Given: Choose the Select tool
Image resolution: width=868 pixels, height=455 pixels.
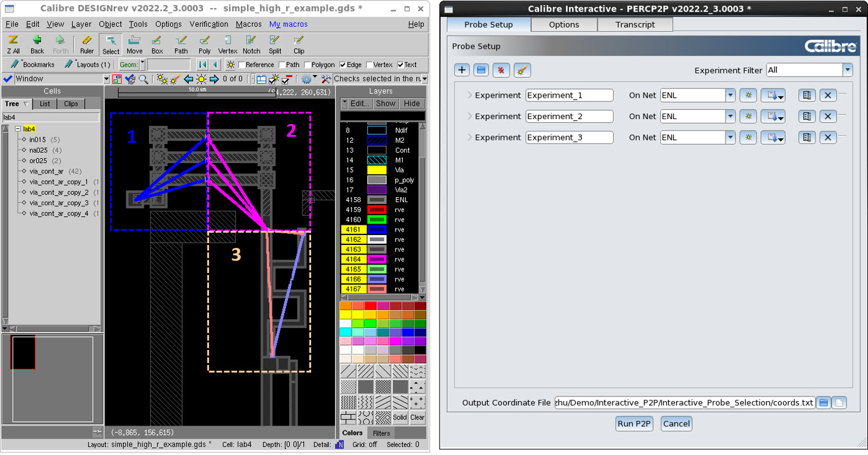Looking at the screenshot, I should pos(111,44).
